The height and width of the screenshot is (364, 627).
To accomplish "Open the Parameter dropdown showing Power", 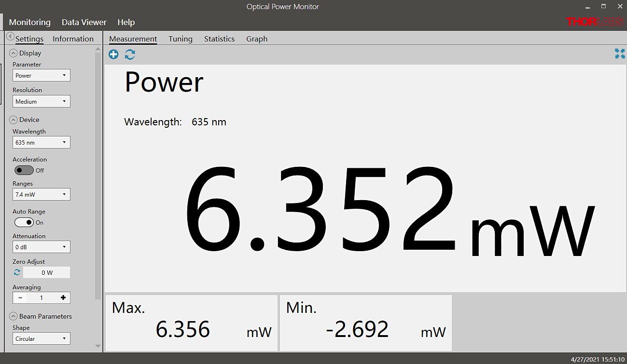I will (x=41, y=76).
